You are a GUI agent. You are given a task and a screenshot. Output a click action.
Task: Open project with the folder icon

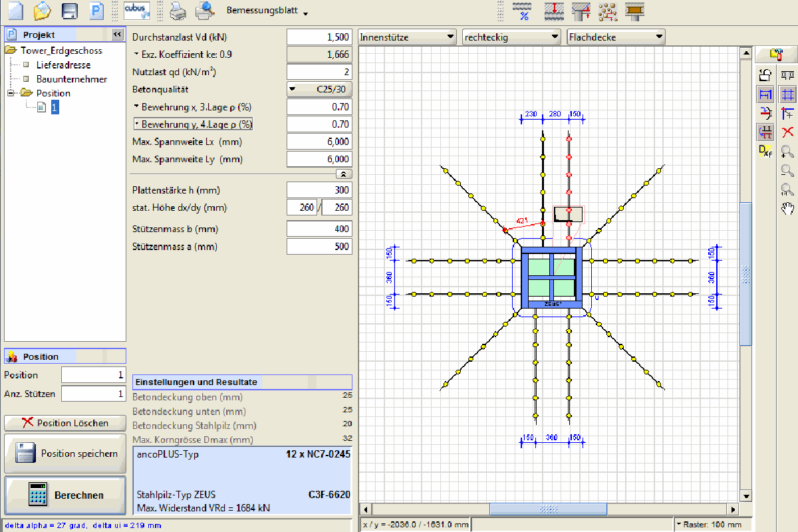[x=42, y=11]
